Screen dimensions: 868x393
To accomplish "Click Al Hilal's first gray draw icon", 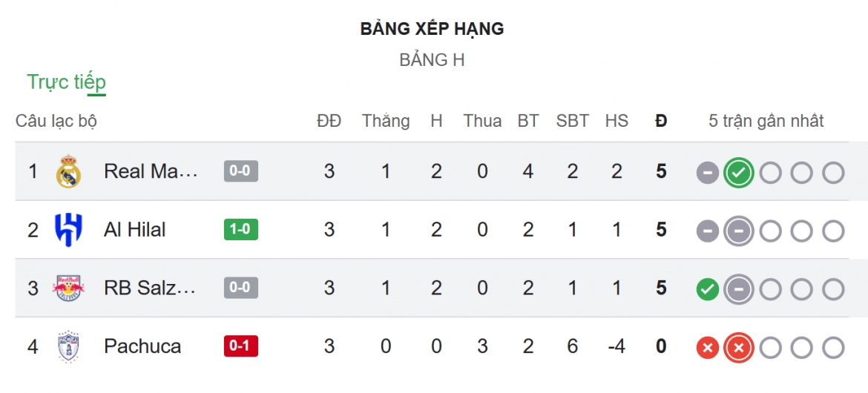I will click(x=708, y=231).
